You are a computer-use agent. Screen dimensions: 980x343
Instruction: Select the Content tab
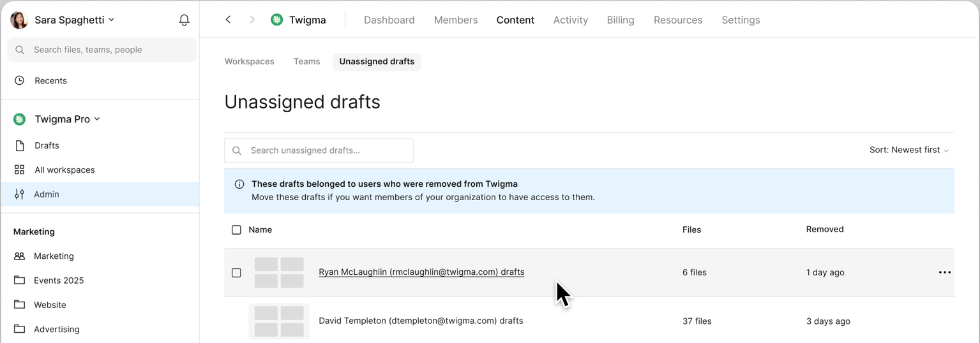[515, 20]
